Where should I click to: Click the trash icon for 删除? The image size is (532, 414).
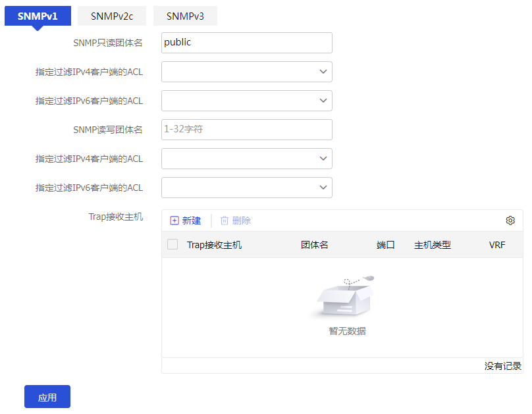(225, 220)
